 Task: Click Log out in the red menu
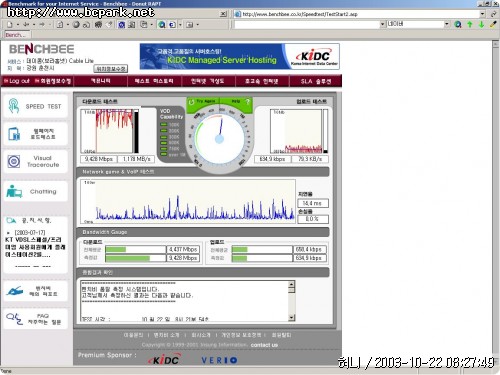(17, 81)
